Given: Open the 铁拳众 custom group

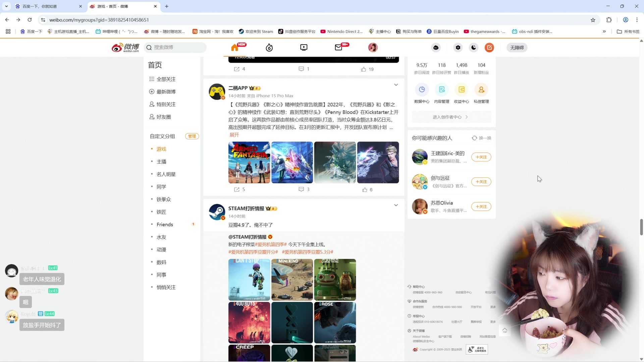Looking at the screenshot, I should [x=164, y=199].
